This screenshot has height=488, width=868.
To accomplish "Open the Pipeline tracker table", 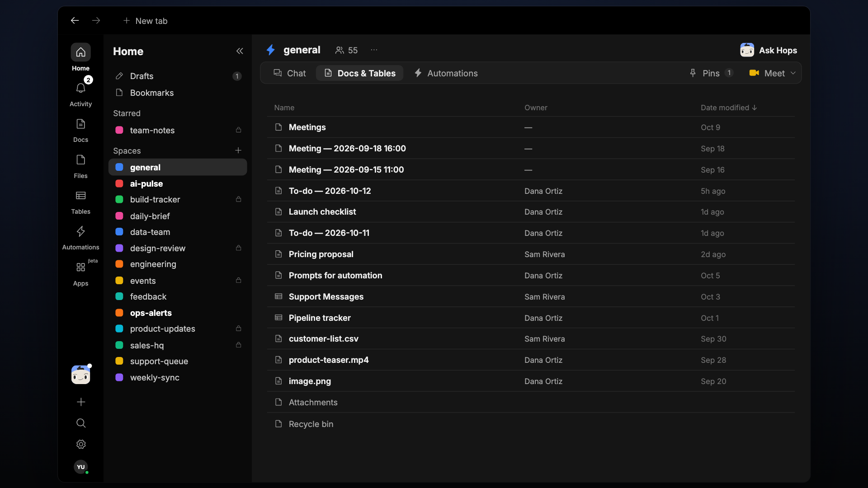I will [x=530, y=318].
